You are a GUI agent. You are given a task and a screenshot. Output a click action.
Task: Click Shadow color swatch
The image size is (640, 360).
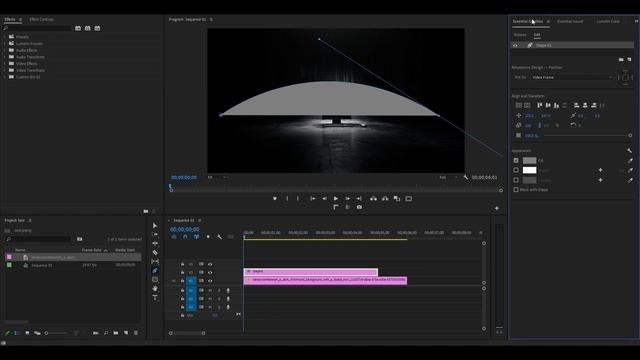[529, 180]
